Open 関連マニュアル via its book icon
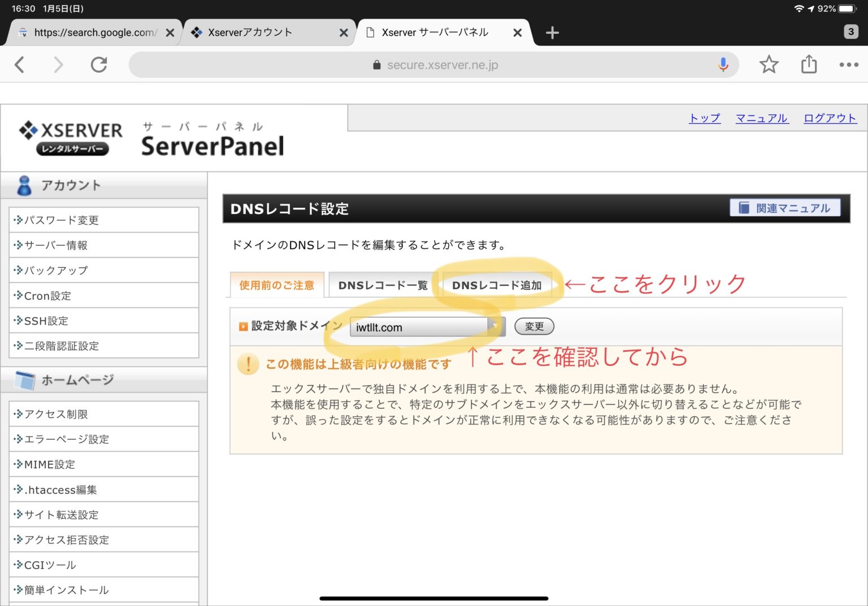Screen dimensions: 868x606 pos(744,207)
